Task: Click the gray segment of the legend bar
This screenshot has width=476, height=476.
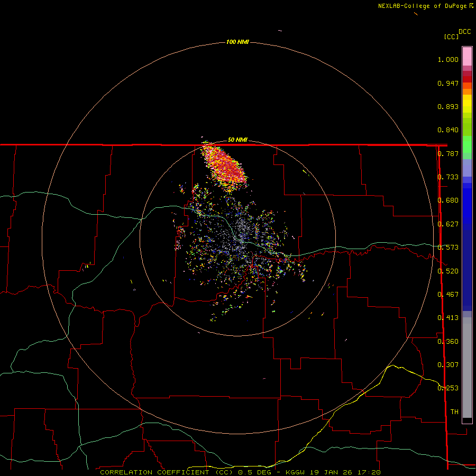Action: pos(467,368)
